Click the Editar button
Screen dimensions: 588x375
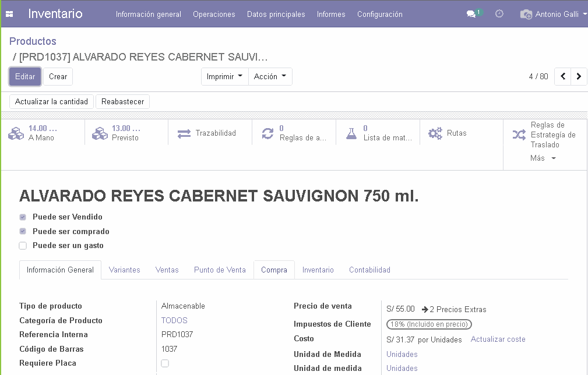pos(25,76)
